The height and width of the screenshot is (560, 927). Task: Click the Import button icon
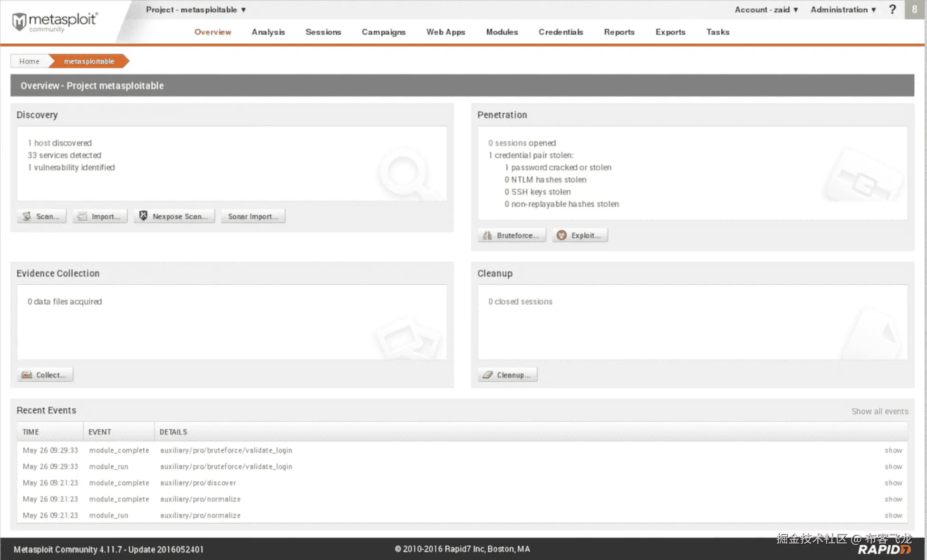click(82, 216)
